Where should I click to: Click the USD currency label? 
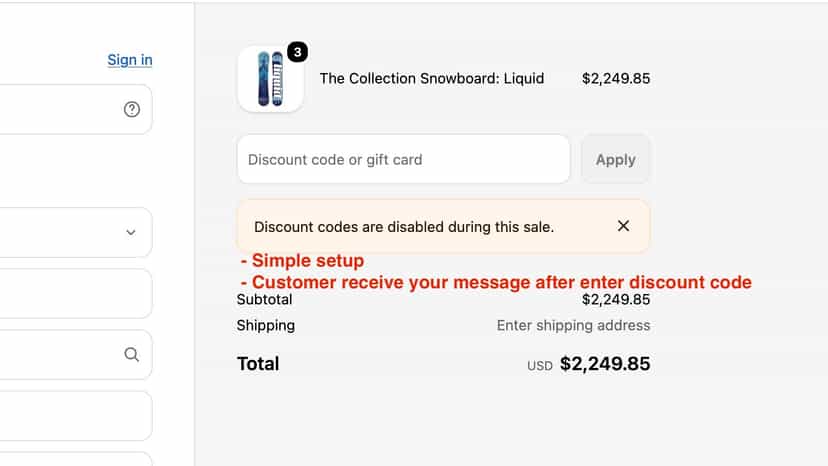[540, 366]
